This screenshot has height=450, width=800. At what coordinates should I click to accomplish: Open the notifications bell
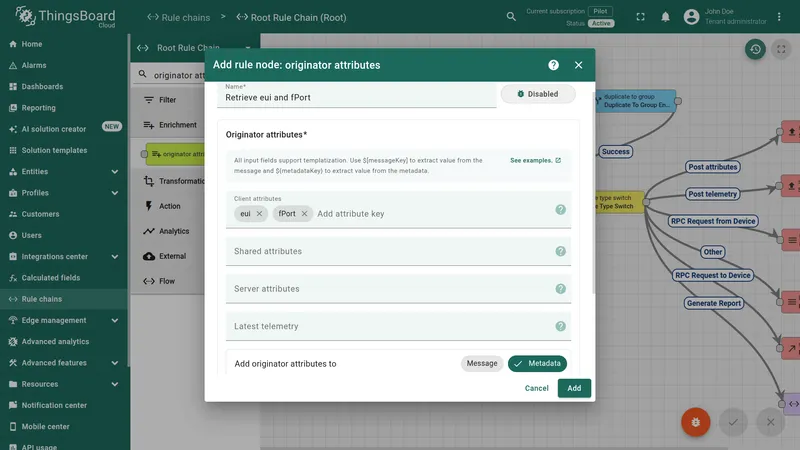tap(665, 17)
